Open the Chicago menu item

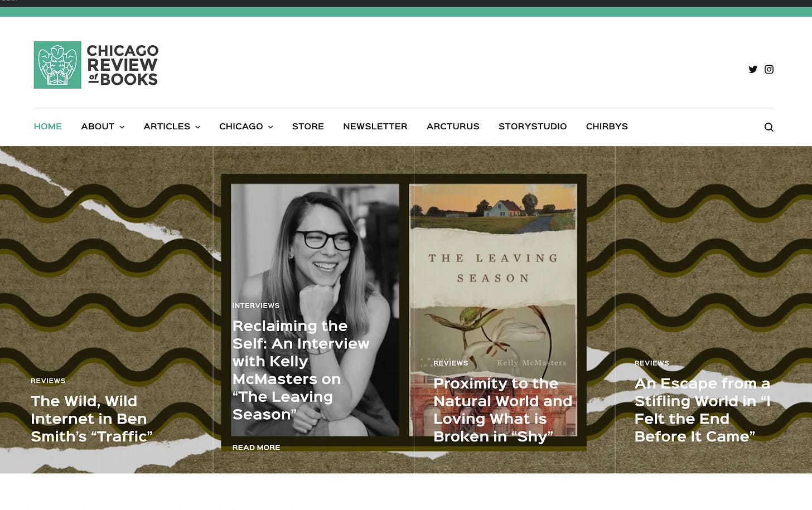coord(241,127)
